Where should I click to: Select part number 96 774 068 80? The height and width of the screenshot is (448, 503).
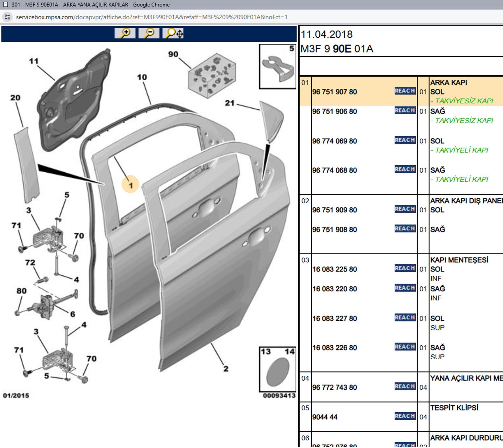click(335, 170)
